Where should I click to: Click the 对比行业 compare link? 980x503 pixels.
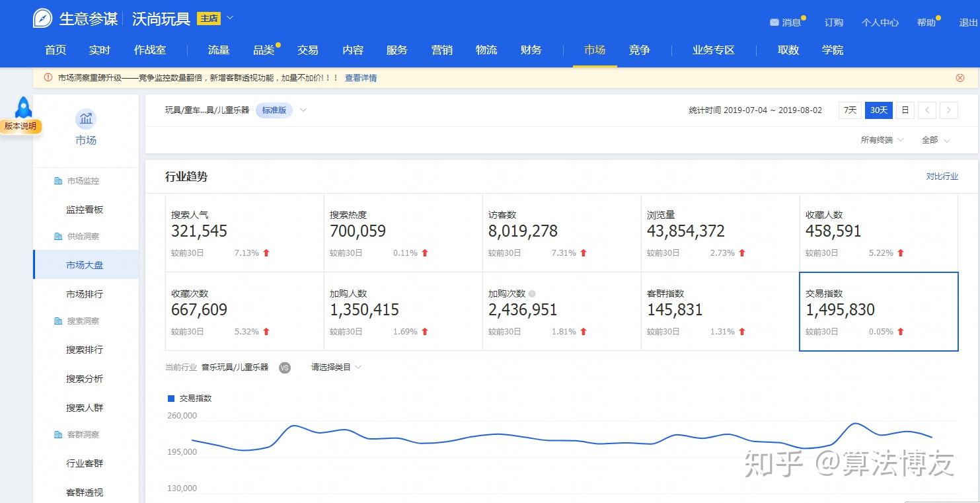[x=942, y=176]
